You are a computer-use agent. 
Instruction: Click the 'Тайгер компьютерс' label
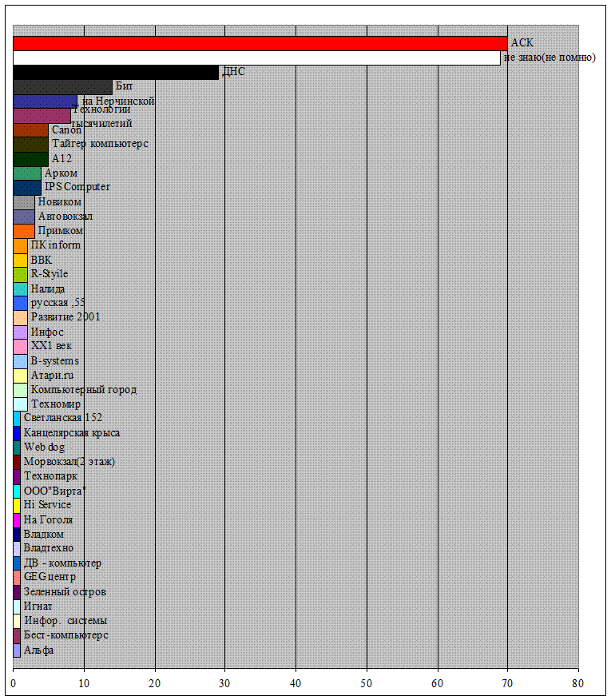[x=100, y=144]
